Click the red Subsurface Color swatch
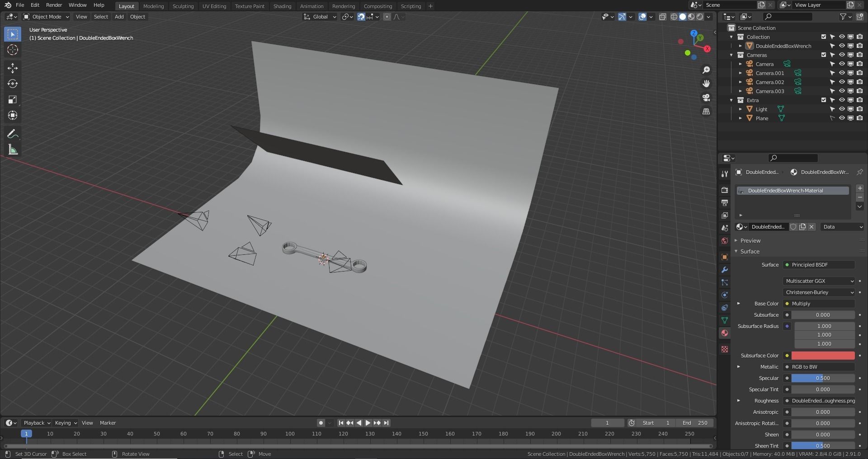The height and width of the screenshot is (459, 868). tap(822, 356)
